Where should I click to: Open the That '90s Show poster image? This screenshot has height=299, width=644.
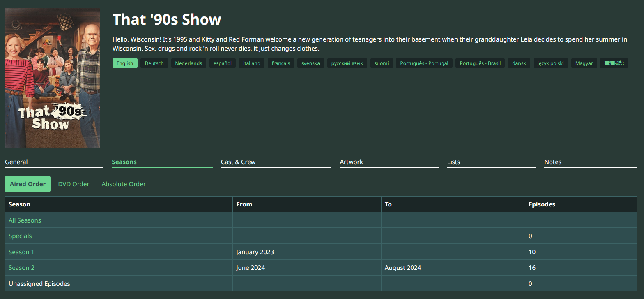pyautogui.click(x=53, y=78)
